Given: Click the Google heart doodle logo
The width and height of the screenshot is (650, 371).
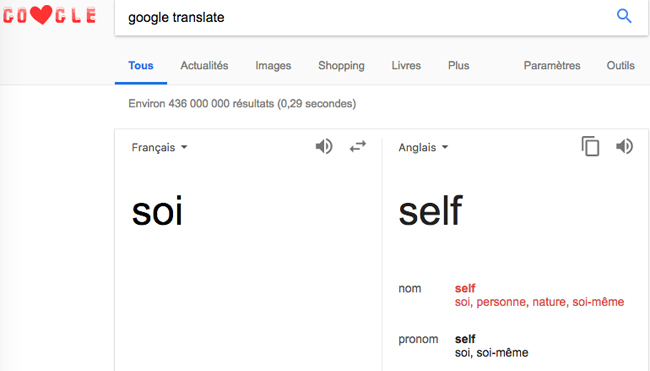Looking at the screenshot, I should (49, 15).
